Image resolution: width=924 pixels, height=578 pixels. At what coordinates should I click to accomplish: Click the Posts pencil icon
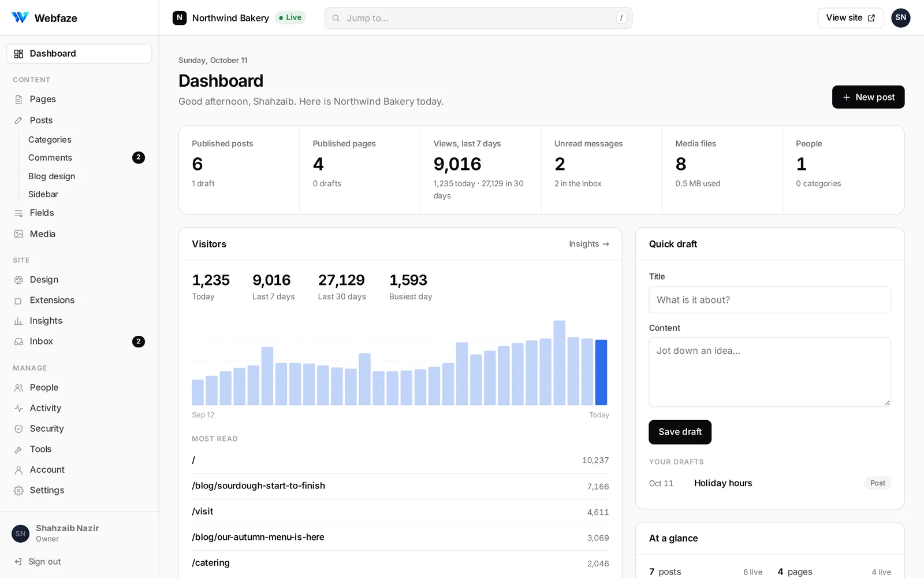pyautogui.click(x=18, y=120)
